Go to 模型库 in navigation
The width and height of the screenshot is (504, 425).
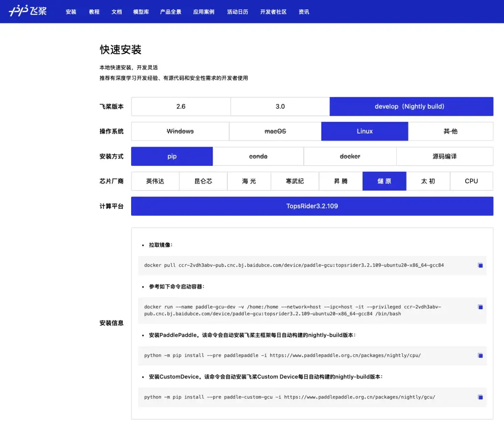point(141,12)
